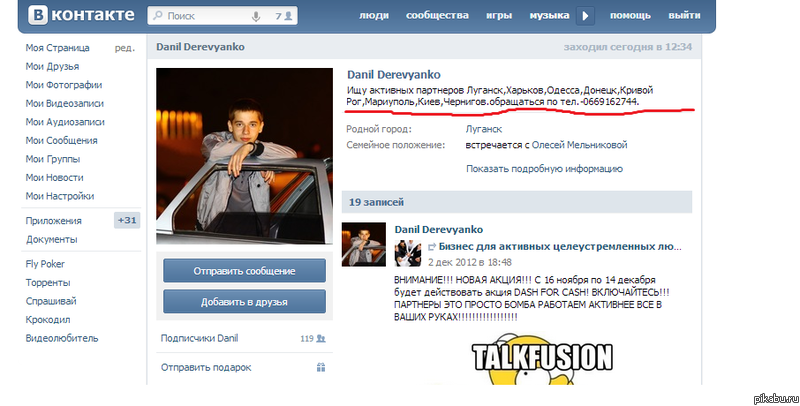The width and height of the screenshot is (800, 406).
Task: Click the +31 apps notification counter
Action: point(127,220)
